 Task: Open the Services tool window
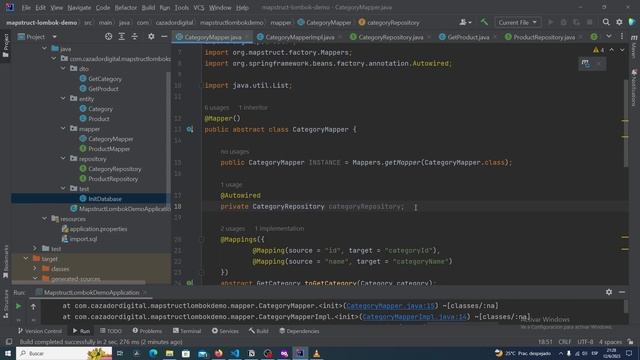click(225, 331)
